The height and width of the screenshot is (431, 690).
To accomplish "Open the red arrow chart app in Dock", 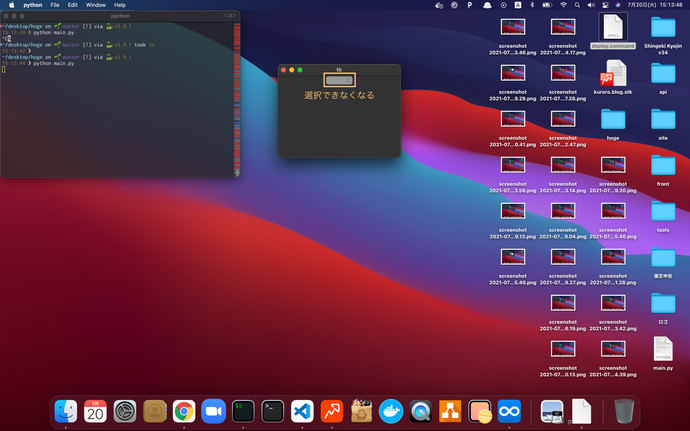I will click(x=332, y=411).
